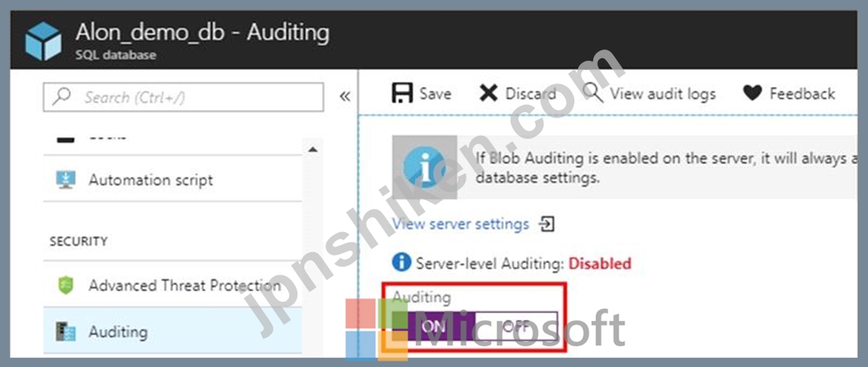This screenshot has height=367, width=868.
Task: Click the Advanced Threat Protection shield icon
Action: click(x=66, y=285)
